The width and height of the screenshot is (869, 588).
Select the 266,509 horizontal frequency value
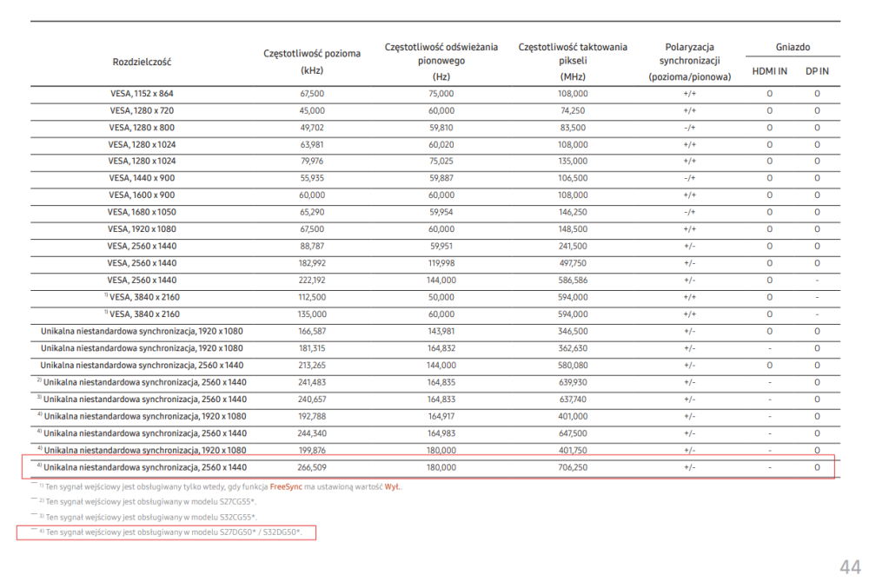click(312, 467)
